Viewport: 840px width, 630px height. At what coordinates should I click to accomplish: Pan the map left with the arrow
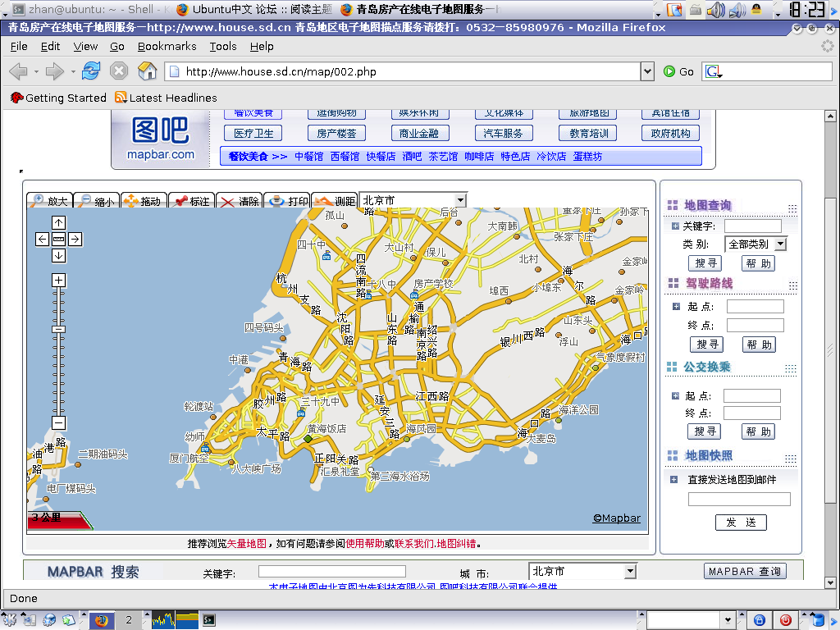coord(43,239)
